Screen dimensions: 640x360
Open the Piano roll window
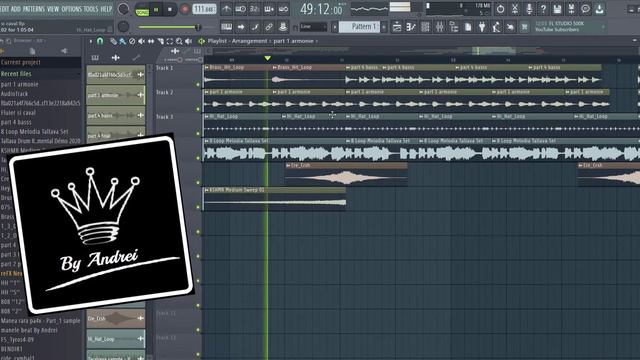pyautogui.click(x=411, y=27)
